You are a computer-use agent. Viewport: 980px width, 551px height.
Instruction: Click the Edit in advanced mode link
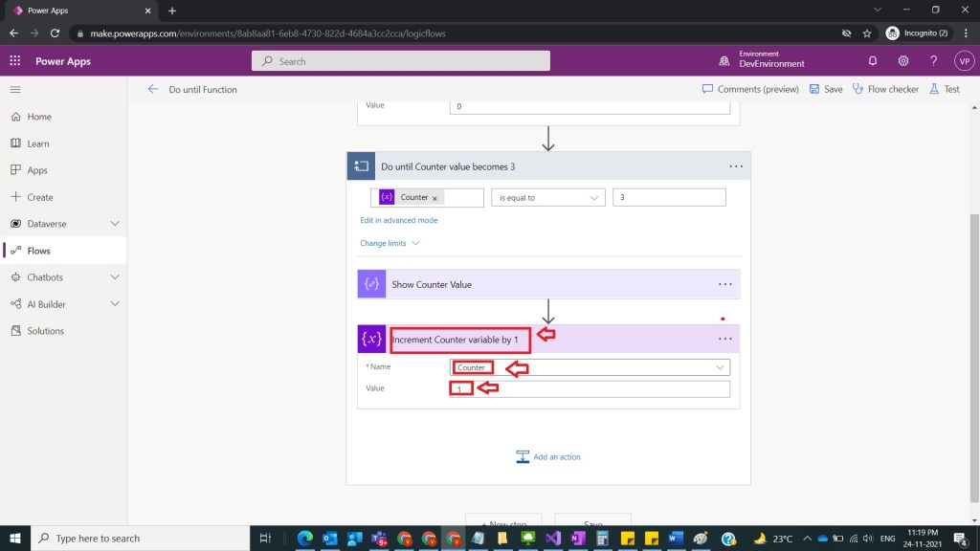[x=398, y=220]
